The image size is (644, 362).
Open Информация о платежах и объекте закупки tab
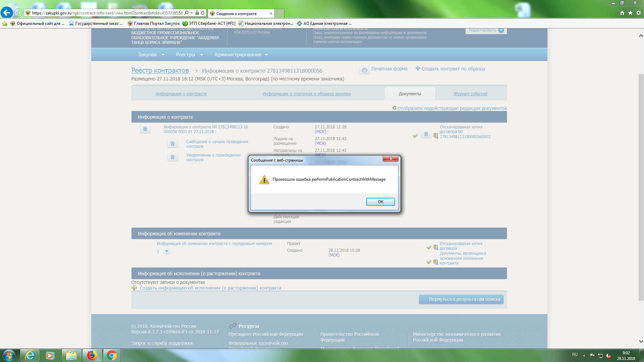tap(306, 94)
